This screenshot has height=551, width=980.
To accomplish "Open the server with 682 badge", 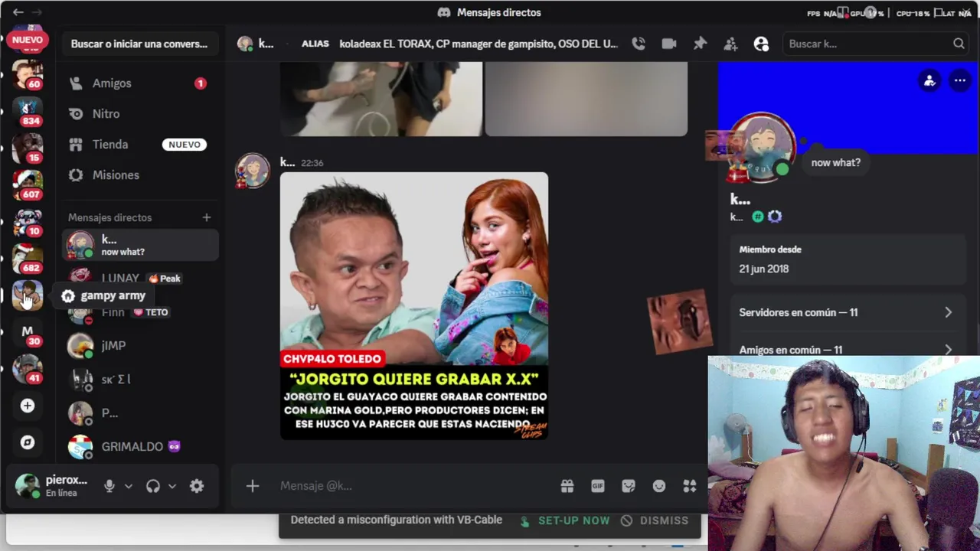I will click(28, 259).
